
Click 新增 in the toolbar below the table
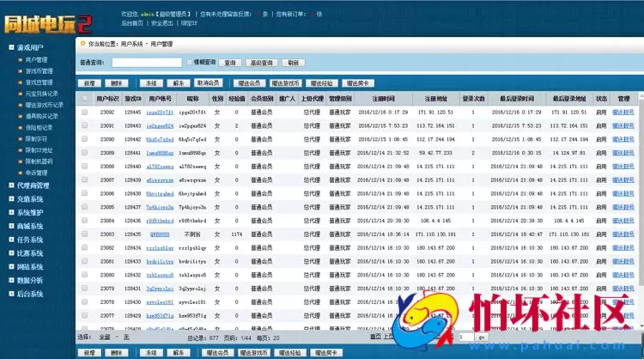(89, 353)
